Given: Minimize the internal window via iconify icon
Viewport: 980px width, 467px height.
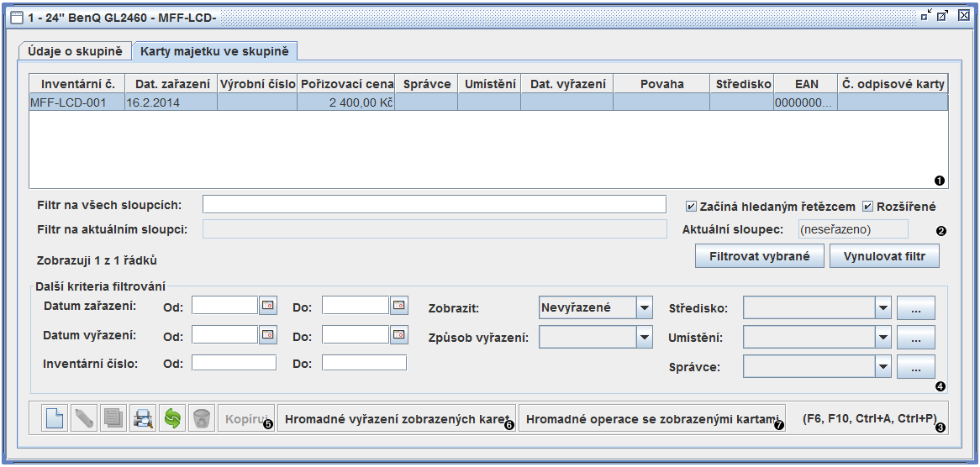Looking at the screenshot, I should tap(926, 17).
